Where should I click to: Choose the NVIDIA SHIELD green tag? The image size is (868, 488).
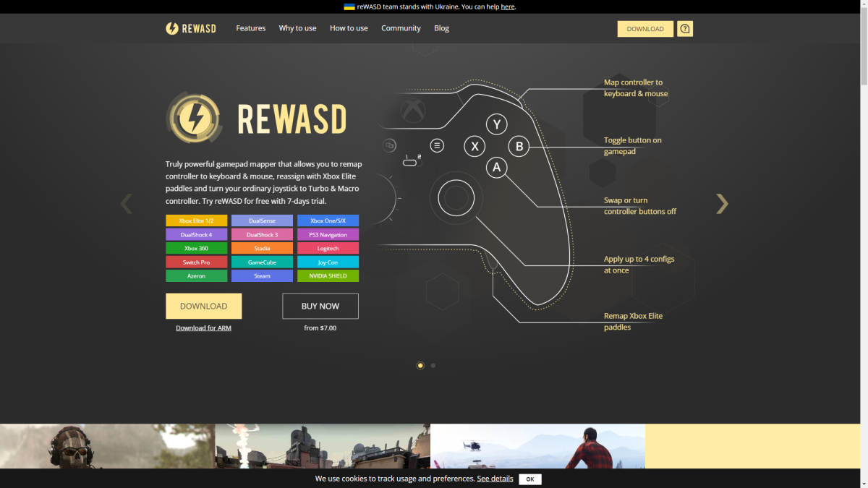click(328, 276)
